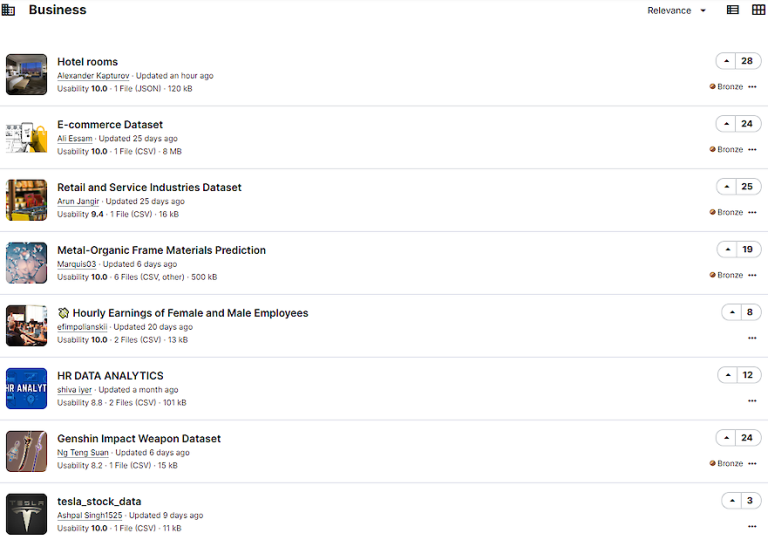Open author Arun Jangir's profile
Image resolution: width=768 pixels, height=540 pixels.
pyautogui.click(x=79, y=201)
